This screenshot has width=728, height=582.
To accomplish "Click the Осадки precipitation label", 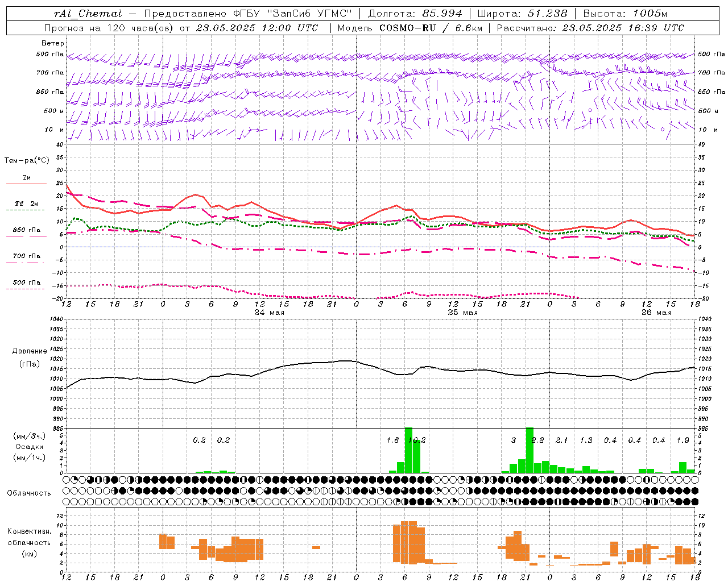I will point(30,447).
